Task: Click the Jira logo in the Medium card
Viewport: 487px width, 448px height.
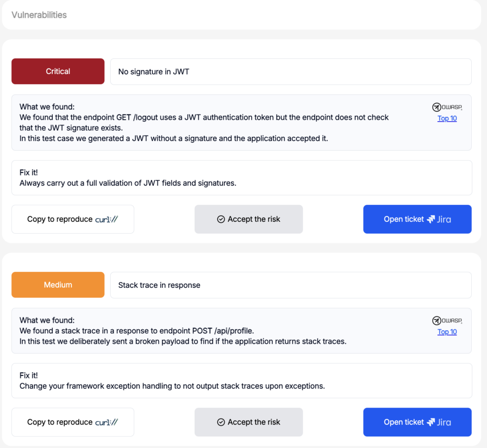Action: point(439,422)
